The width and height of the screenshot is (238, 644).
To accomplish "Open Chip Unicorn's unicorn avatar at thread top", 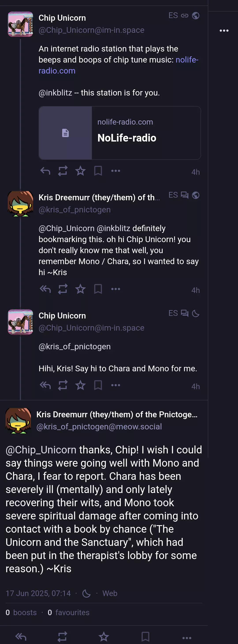I will coord(20,24).
